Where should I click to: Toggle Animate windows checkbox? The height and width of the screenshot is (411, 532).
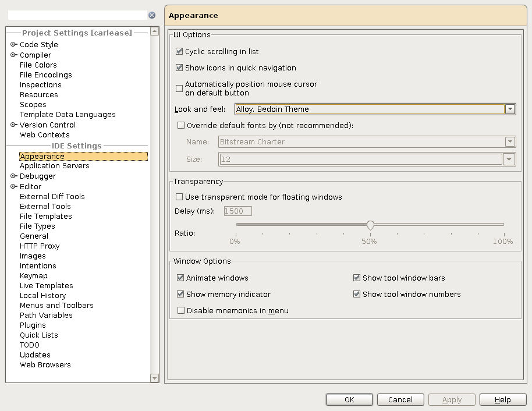(x=180, y=278)
